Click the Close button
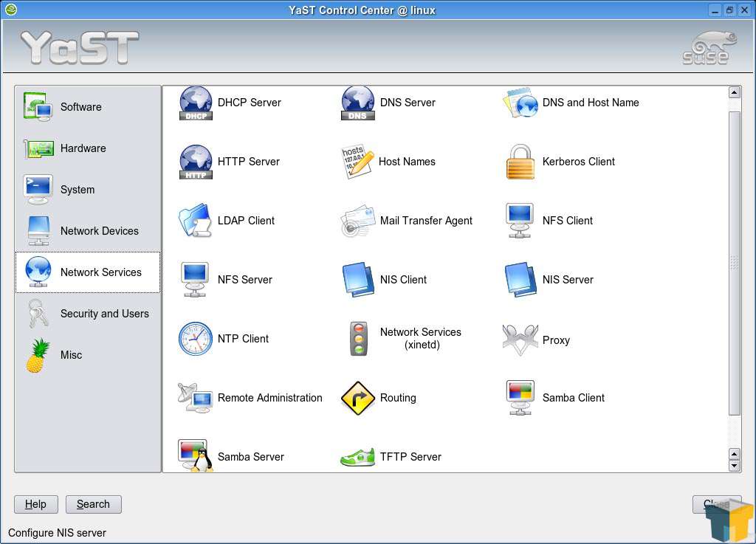Viewport: 756px width, 544px height. (x=716, y=504)
